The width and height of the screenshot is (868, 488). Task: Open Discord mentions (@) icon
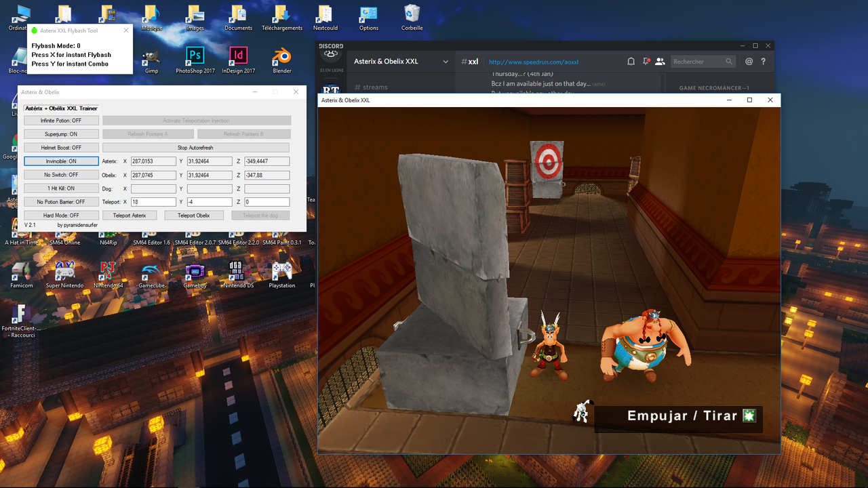tap(749, 61)
